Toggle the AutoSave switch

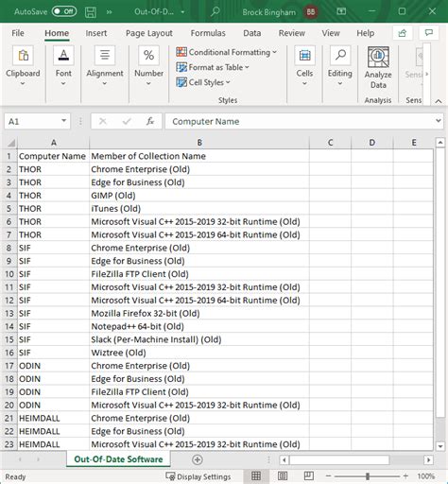pos(64,11)
